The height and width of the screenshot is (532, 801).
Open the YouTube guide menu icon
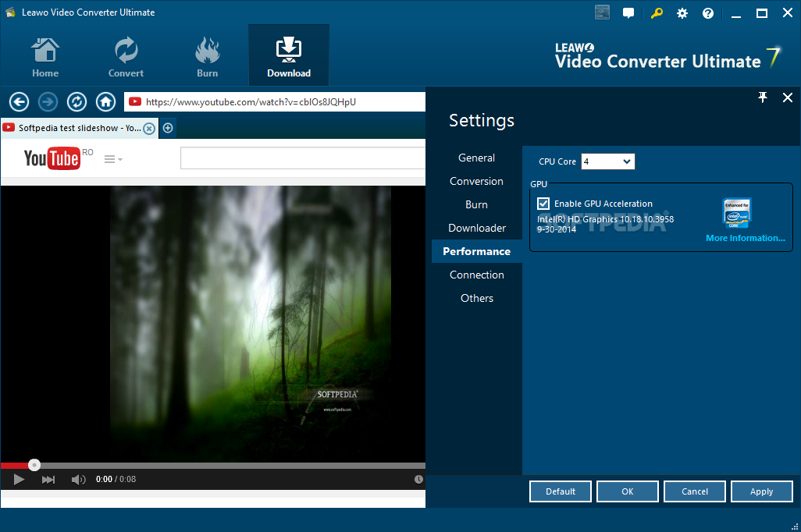113,159
